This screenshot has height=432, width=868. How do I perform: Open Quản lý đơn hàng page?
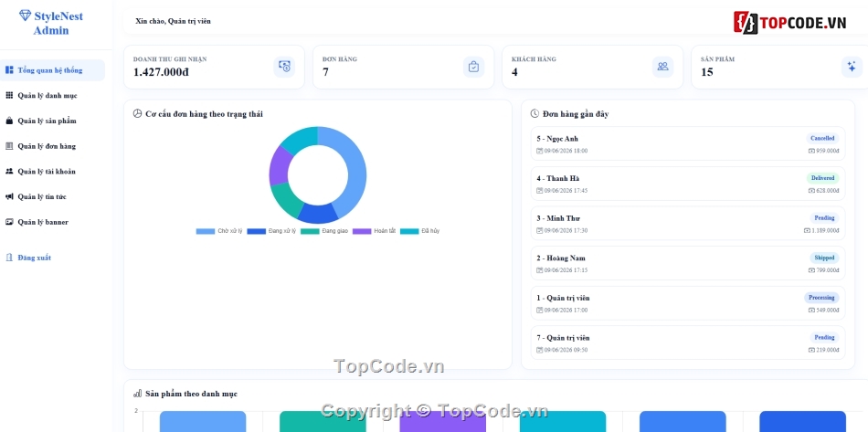pyautogui.click(x=52, y=146)
